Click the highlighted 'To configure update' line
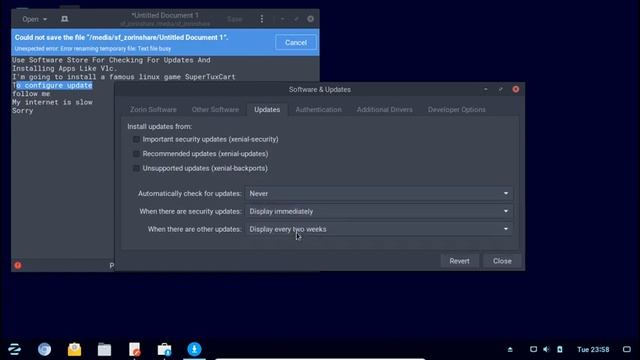The height and width of the screenshot is (360, 640). (x=52, y=85)
